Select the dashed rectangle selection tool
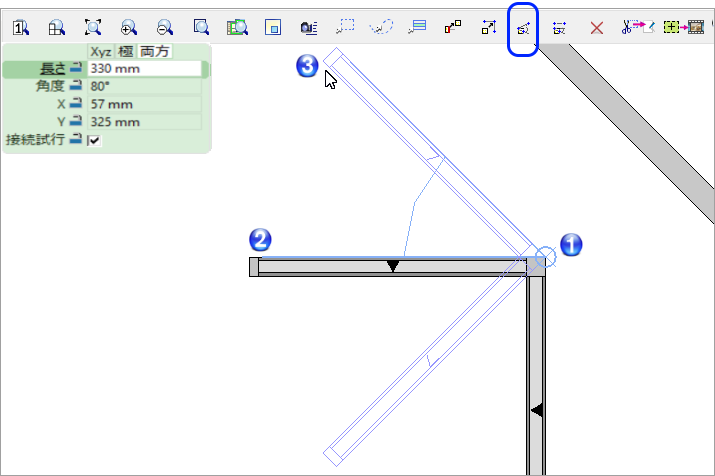The image size is (715, 476). (x=345, y=26)
